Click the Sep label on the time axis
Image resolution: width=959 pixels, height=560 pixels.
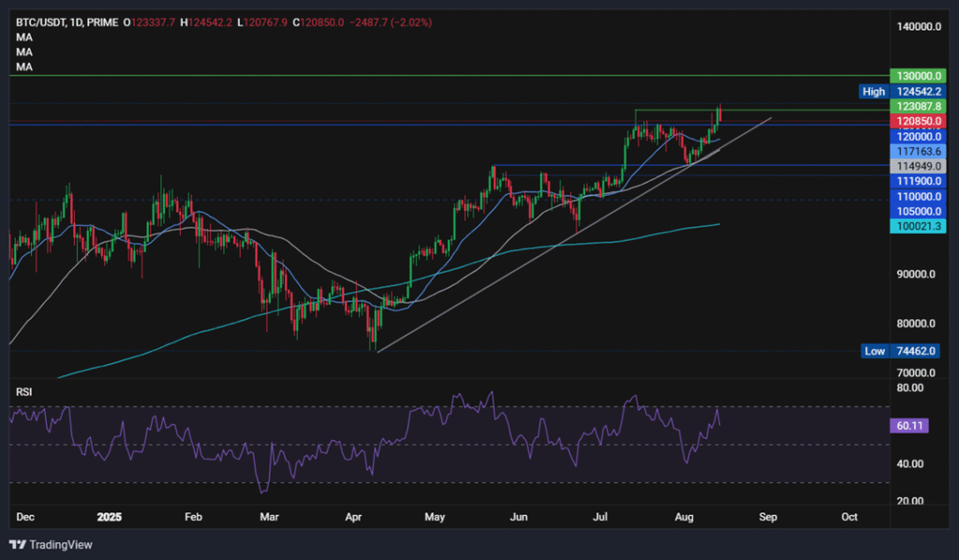click(768, 516)
